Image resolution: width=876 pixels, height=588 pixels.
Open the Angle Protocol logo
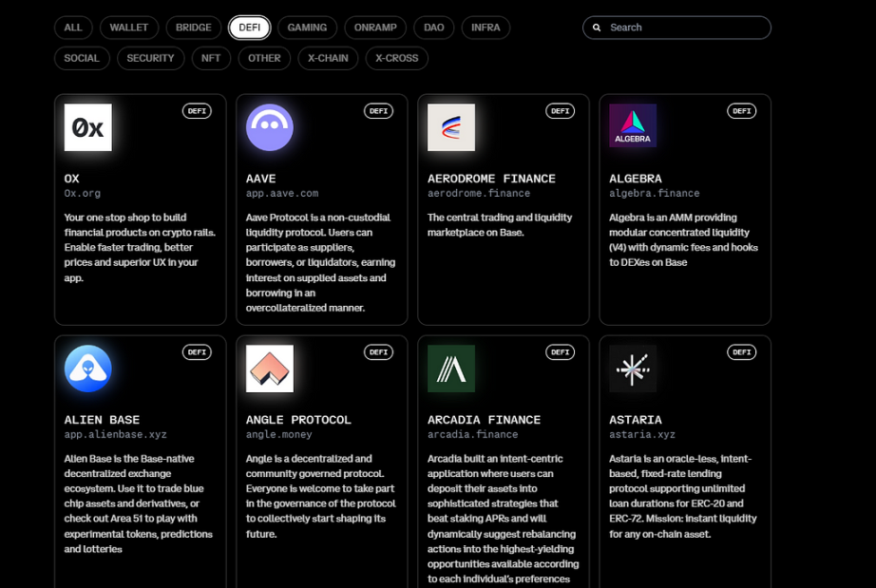[x=269, y=369]
